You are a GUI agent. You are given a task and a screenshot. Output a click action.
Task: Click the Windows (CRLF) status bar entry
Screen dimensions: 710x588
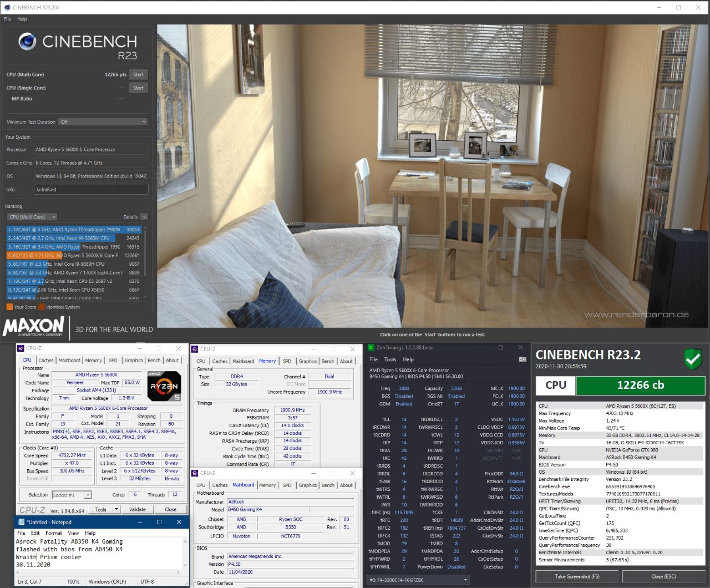[107, 581]
